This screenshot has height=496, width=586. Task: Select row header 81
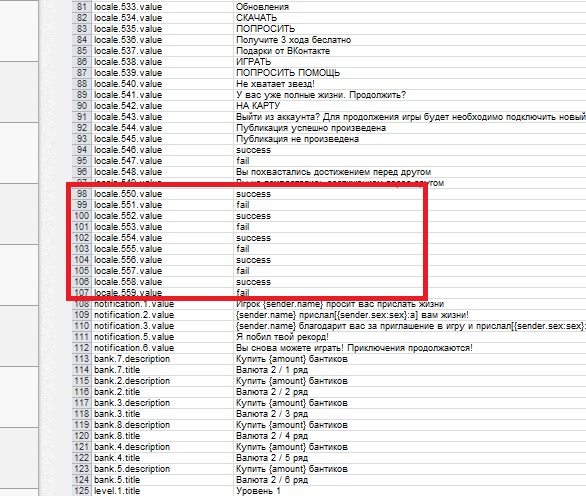click(x=81, y=7)
